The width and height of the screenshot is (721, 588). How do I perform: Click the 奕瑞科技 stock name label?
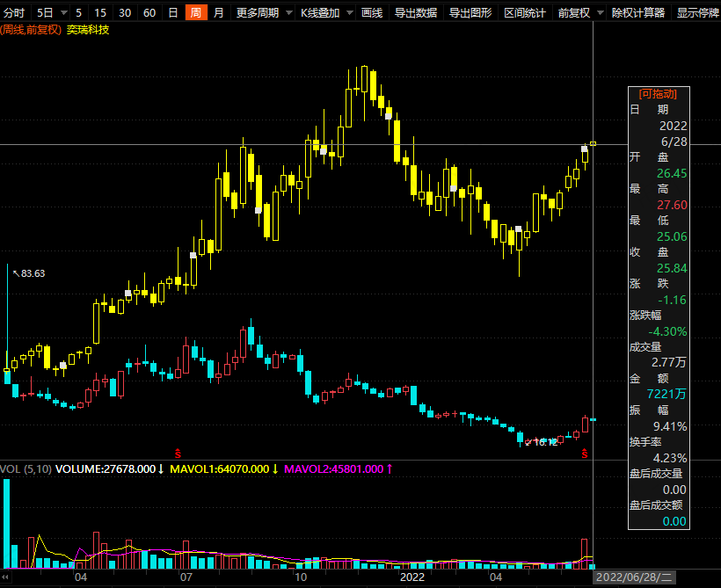(x=88, y=30)
